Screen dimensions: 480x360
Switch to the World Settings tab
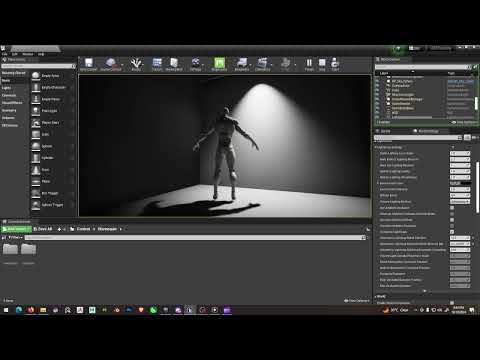pyautogui.click(x=427, y=131)
